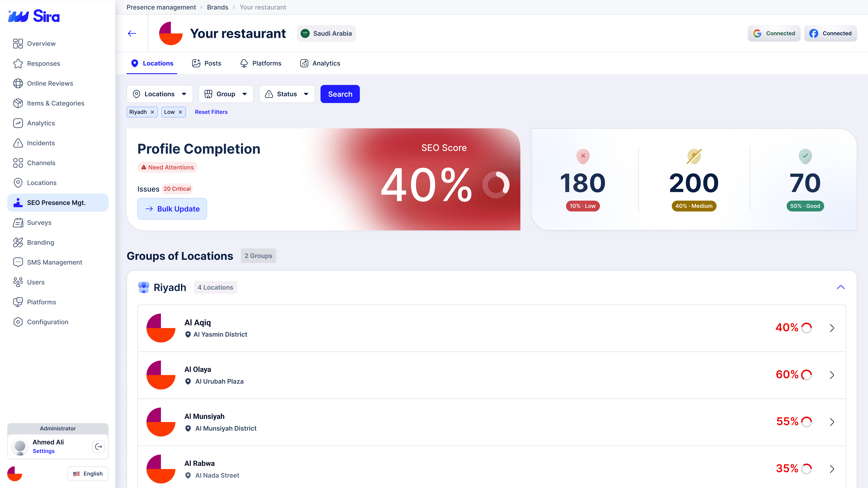Open the Status filter dropdown
The image size is (868, 488).
[x=287, y=94]
